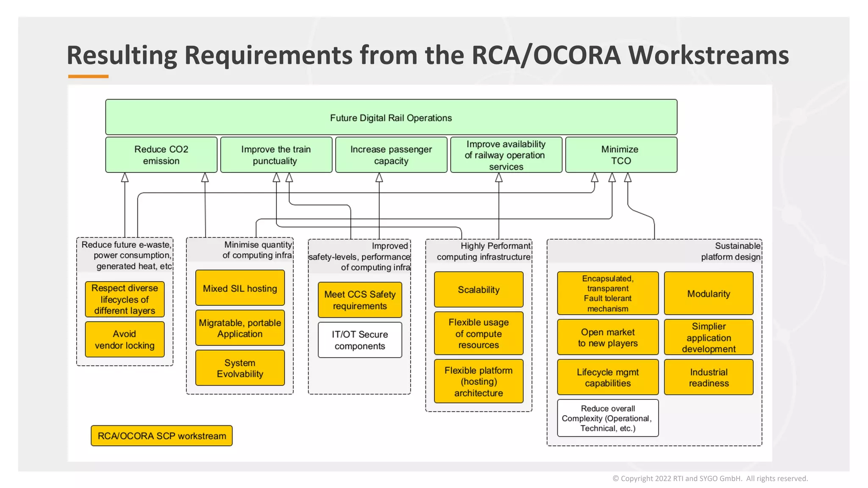Click the 'RCA/OCORA SCP workstream' legend box
The image size is (868, 488).
pyautogui.click(x=161, y=435)
